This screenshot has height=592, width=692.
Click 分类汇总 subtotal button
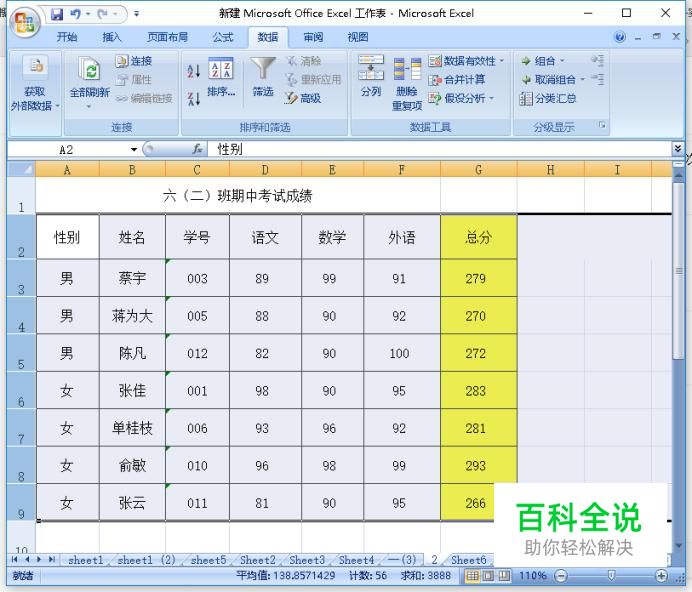(x=548, y=98)
